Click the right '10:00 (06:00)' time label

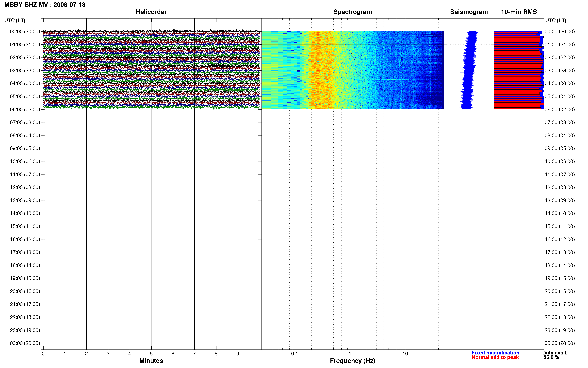[x=560, y=161]
